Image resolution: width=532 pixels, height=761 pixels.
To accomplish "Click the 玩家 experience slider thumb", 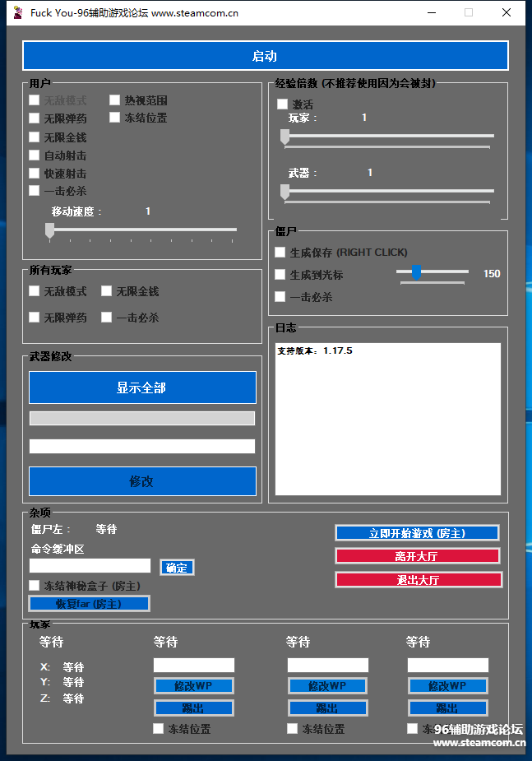I will pos(285,137).
